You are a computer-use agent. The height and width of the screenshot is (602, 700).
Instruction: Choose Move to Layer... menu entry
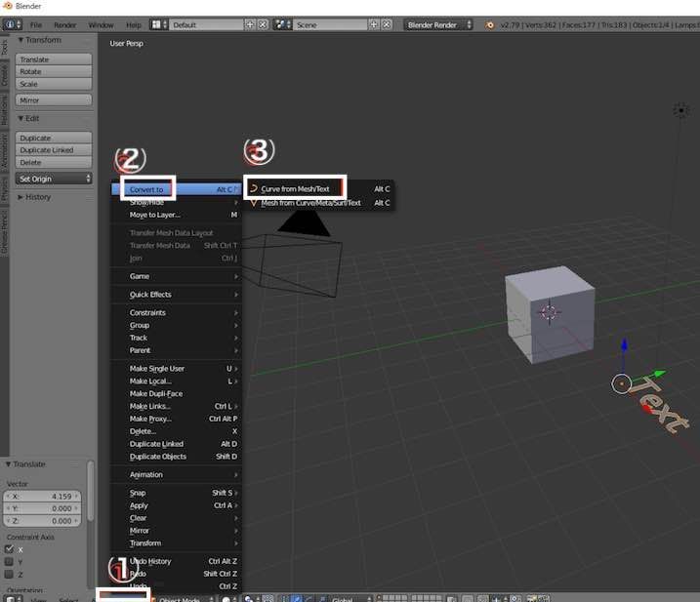pos(177,215)
